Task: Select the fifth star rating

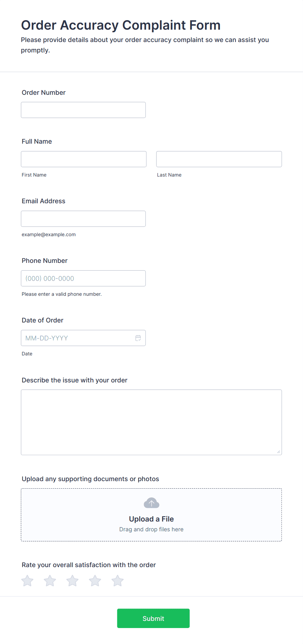Action: point(117,581)
